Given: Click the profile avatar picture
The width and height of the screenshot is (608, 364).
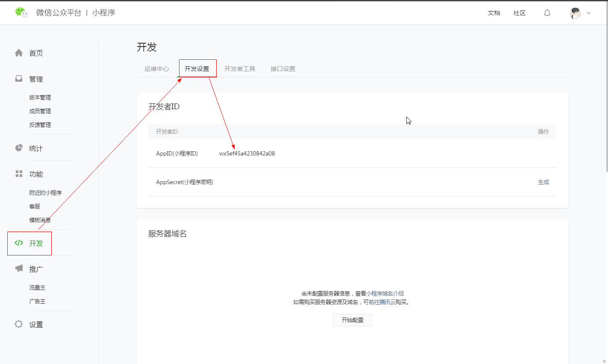Looking at the screenshot, I should point(576,13).
